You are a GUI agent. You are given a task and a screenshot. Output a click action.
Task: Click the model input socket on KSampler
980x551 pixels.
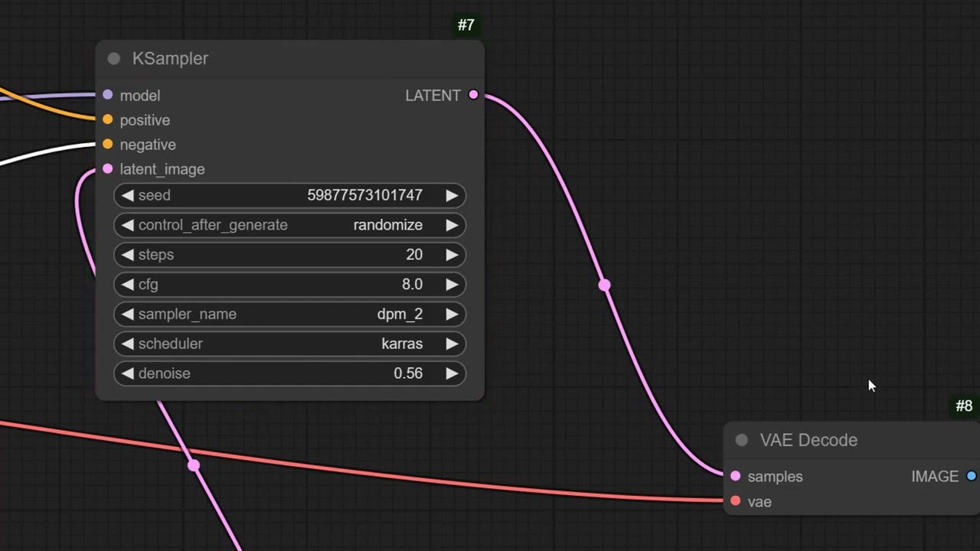[107, 95]
